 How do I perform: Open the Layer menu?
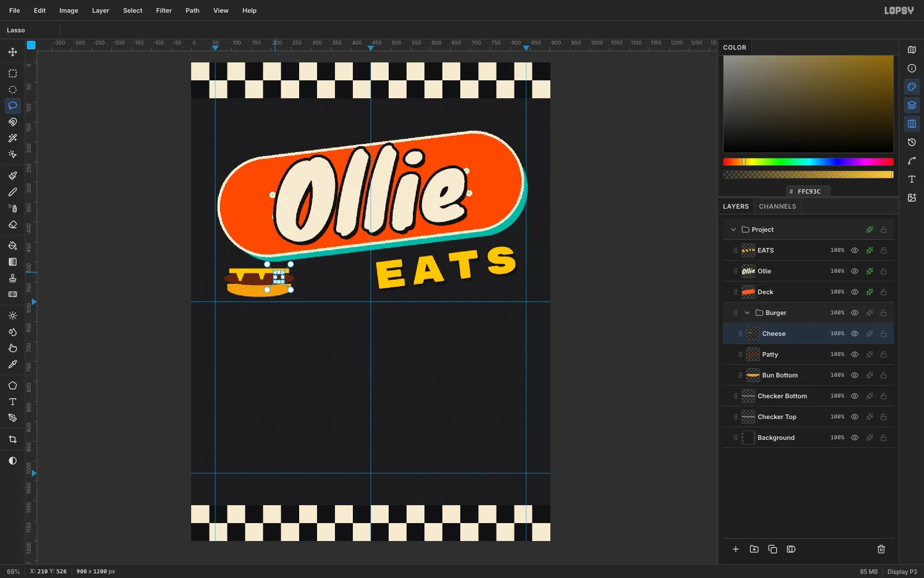coord(100,10)
